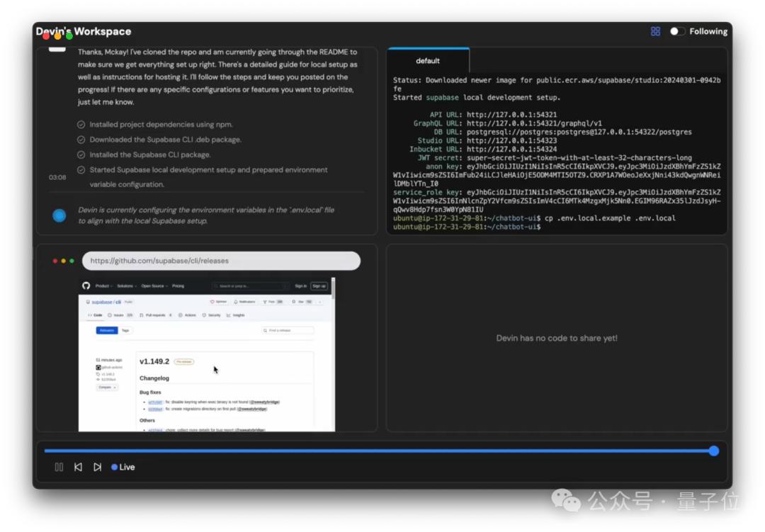
Task: Expand the Product menu on GitHub
Action: click(104, 286)
